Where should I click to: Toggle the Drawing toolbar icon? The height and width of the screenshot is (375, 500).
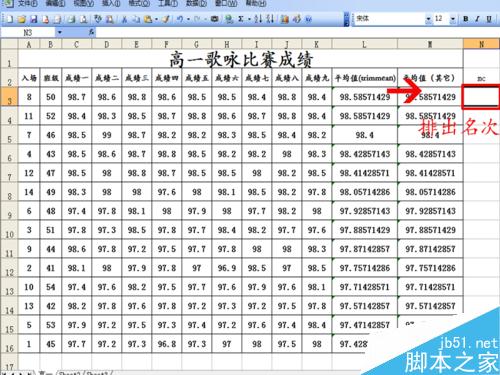point(296,19)
